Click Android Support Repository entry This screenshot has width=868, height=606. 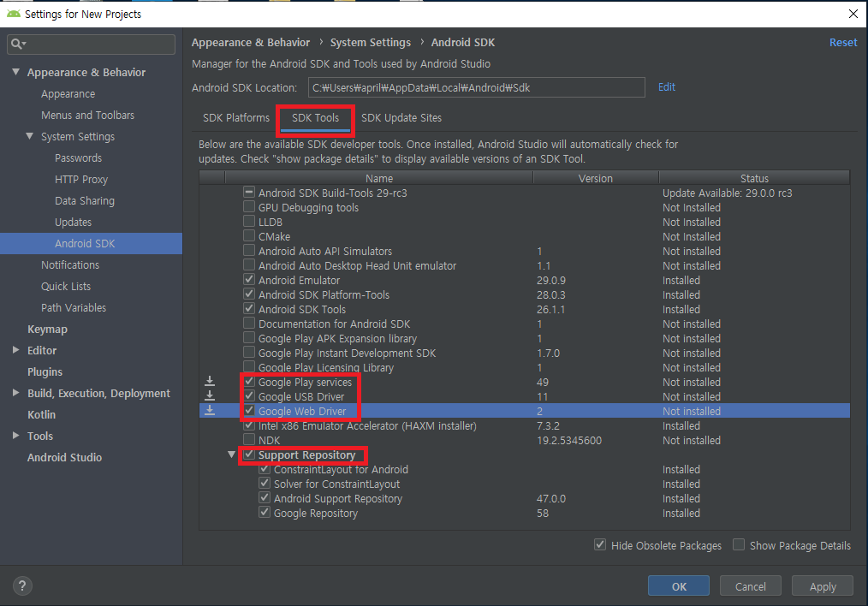click(x=337, y=498)
